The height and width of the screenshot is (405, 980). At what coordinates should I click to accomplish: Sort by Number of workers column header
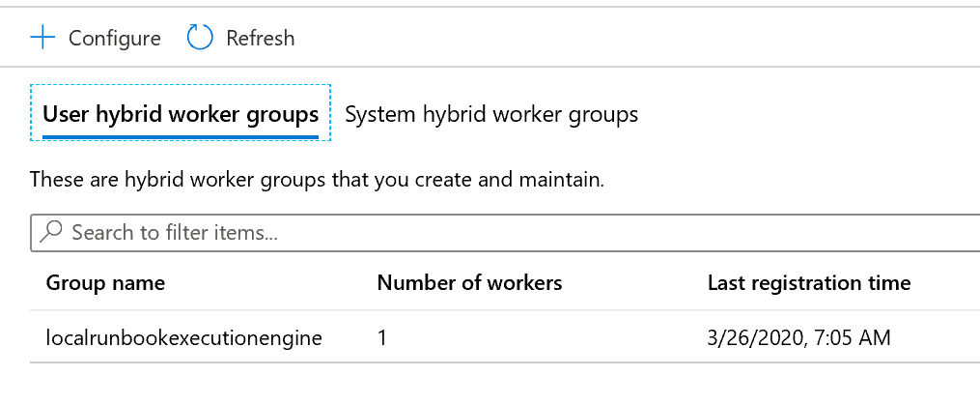tap(469, 283)
